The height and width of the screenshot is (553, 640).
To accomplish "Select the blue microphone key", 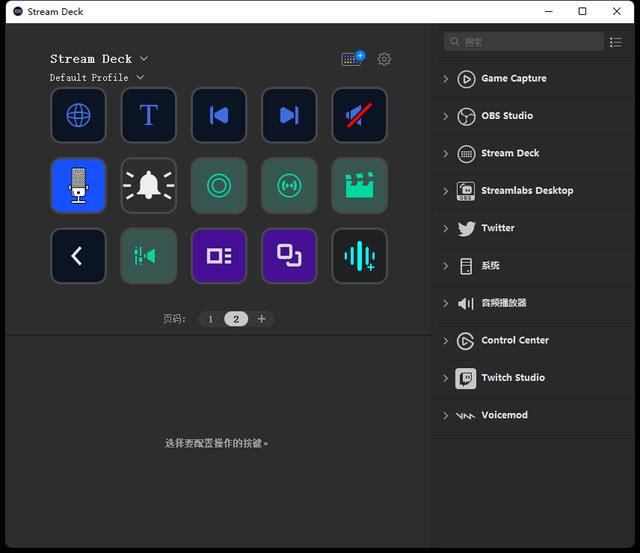I will tap(78, 186).
